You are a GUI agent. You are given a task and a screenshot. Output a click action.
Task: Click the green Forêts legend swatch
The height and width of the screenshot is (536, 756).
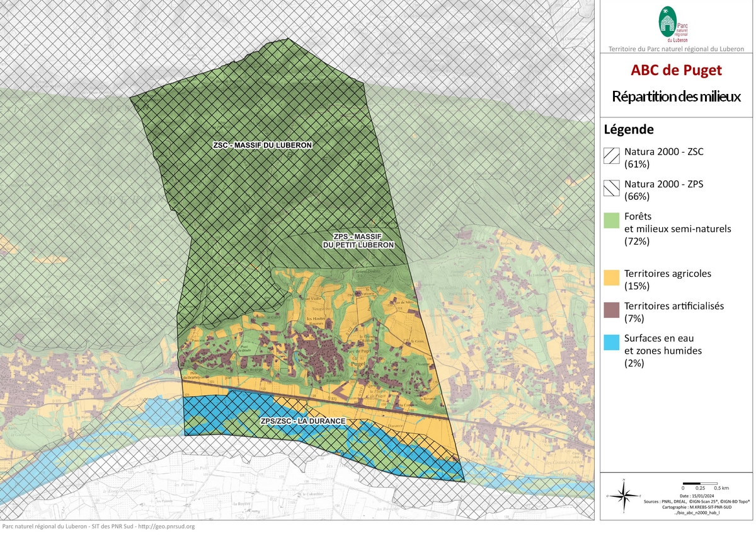coord(612,221)
